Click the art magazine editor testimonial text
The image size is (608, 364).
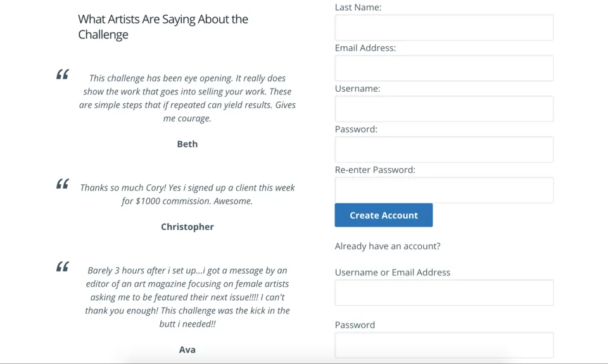[x=187, y=297]
